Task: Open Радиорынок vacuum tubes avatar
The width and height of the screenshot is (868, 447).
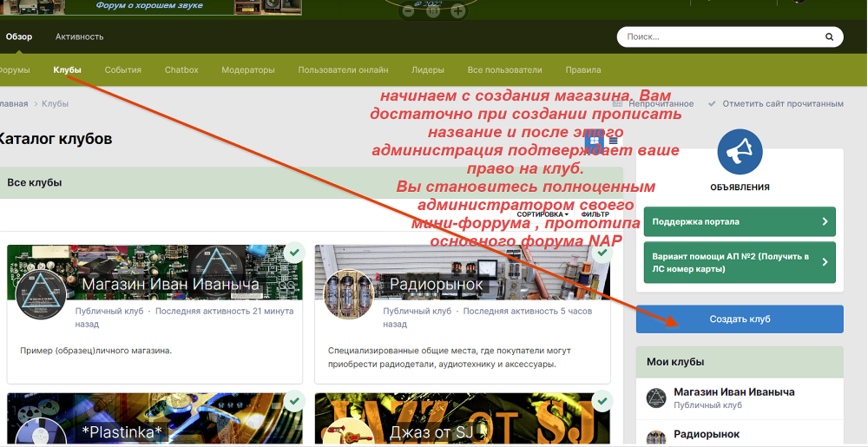Action: coord(348,294)
